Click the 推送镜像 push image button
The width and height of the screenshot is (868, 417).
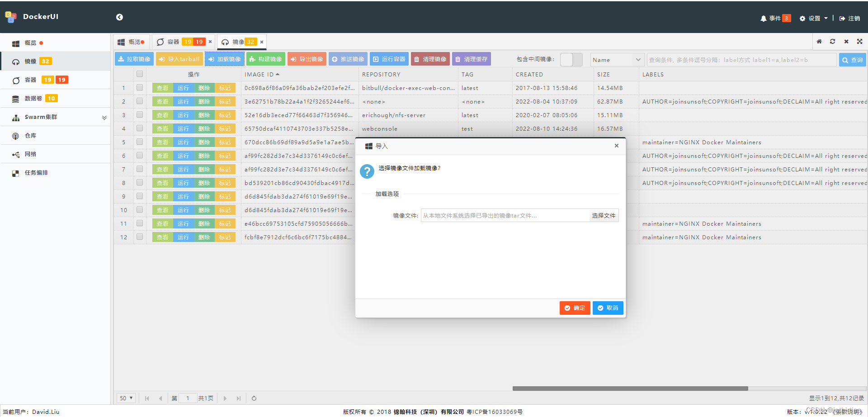348,59
